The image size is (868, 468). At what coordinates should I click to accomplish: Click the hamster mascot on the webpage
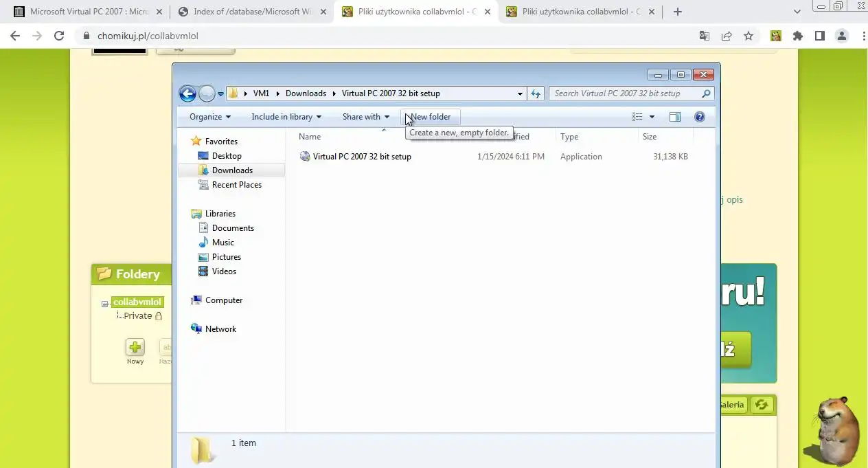tap(834, 431)
